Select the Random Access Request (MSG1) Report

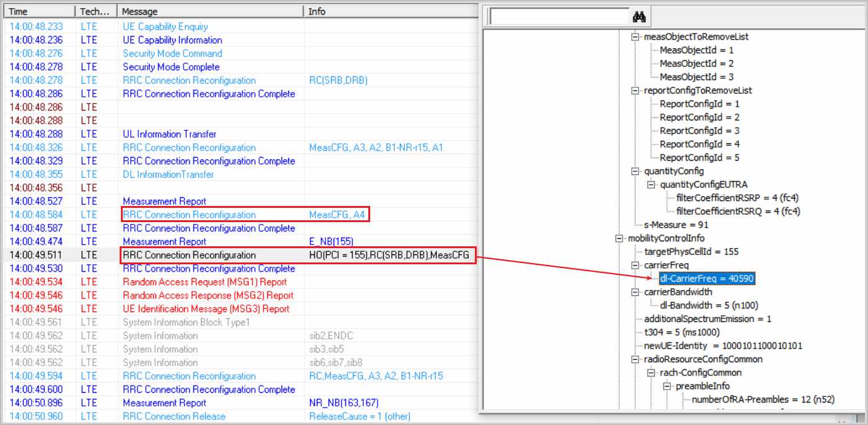tap(204, 282)
